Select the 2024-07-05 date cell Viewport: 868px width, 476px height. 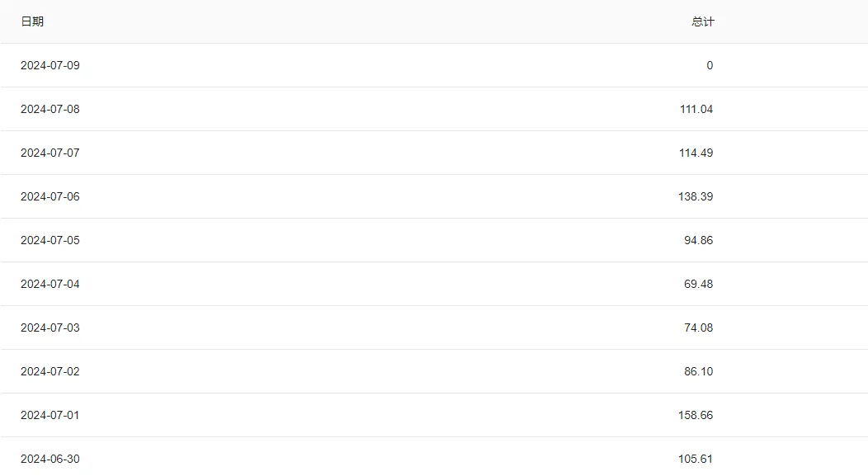point(50,240)
